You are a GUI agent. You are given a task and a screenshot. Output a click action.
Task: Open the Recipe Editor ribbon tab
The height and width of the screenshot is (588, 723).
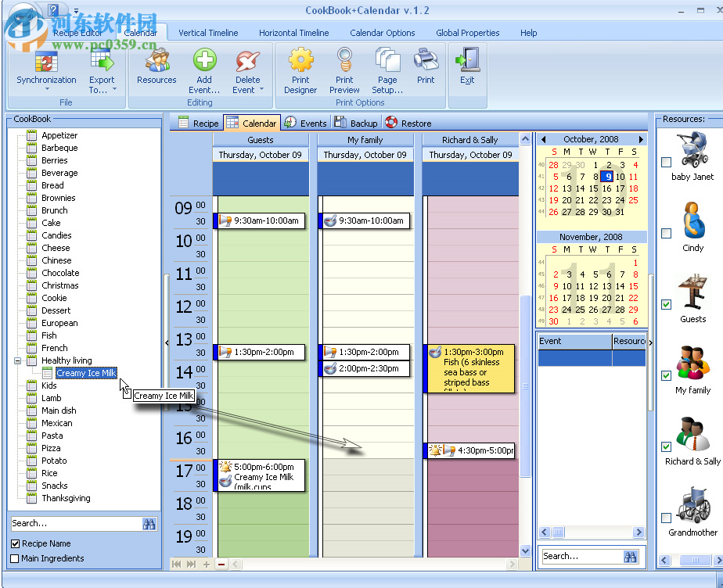[x=77, y=33]
